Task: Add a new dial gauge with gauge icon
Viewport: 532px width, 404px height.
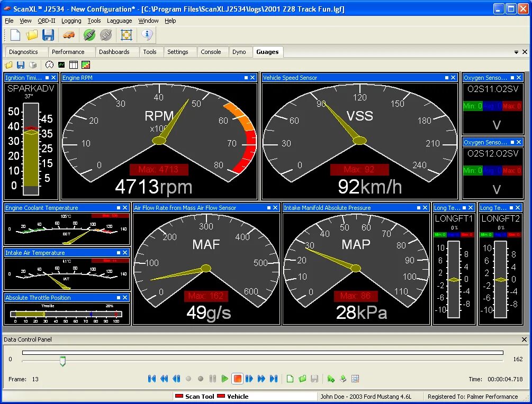Action: pos(50,65)
